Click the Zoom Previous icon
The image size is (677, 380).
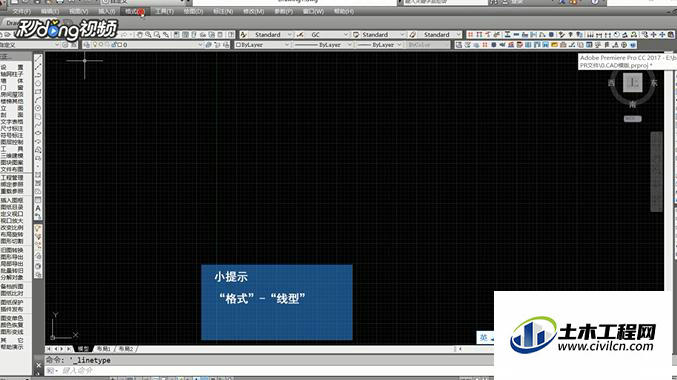tap(165, 35)
